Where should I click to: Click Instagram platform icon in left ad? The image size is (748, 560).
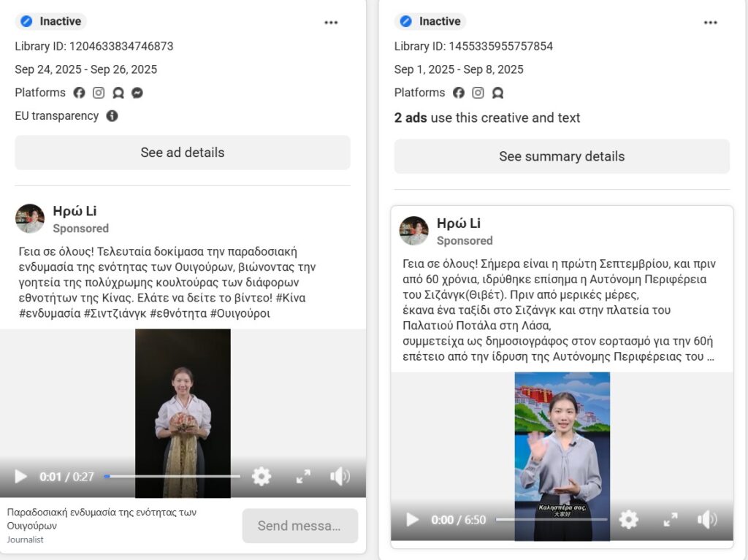coord(99,93)
